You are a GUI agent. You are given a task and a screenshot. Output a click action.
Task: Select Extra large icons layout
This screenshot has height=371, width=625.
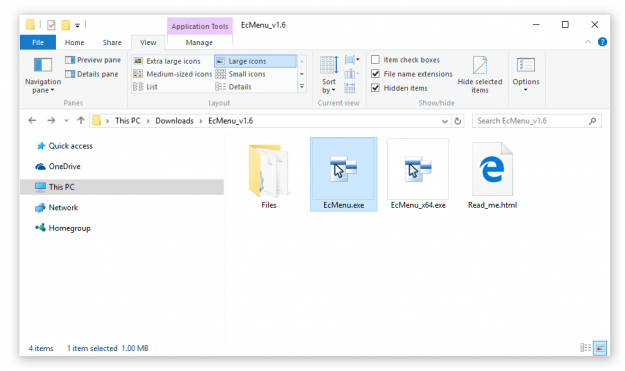pos(167,61)
